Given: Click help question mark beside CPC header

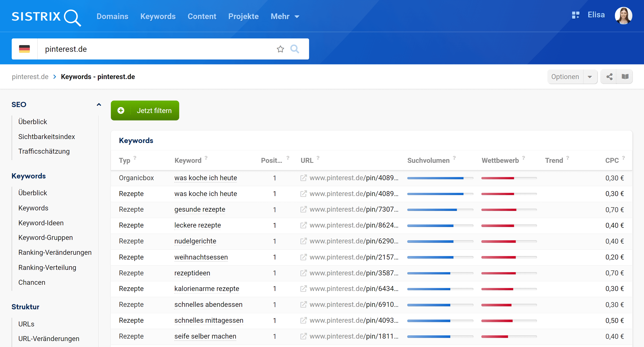Looking at the screenshot, I should [x=623, y=158].
